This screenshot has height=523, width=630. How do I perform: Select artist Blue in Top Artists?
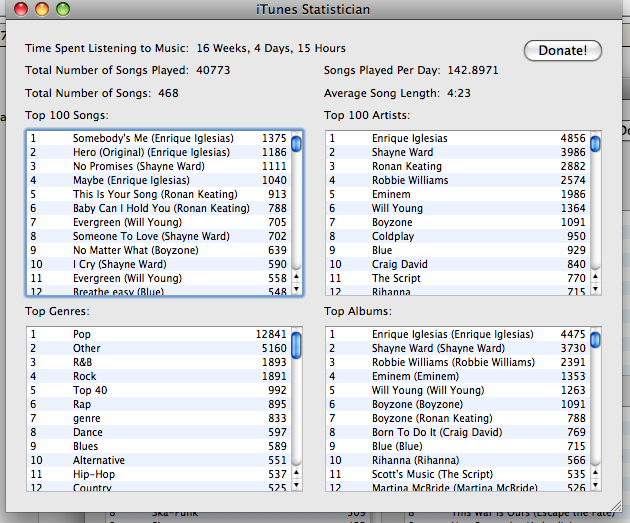pos(458,250)
